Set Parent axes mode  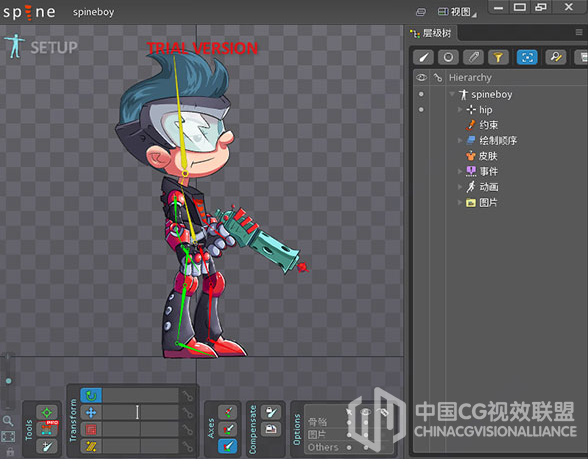(228, 429)
